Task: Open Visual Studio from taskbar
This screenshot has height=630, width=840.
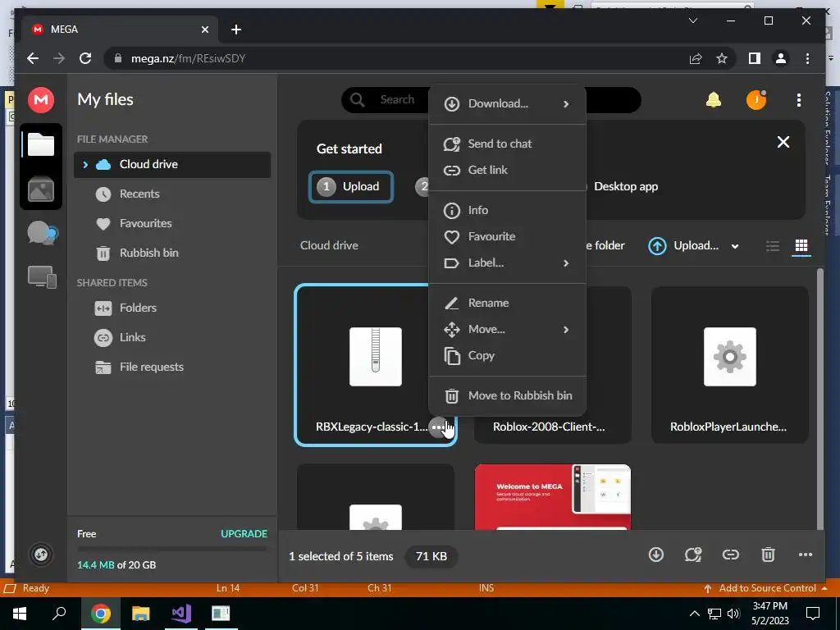Action: click(x=181, y=614)
